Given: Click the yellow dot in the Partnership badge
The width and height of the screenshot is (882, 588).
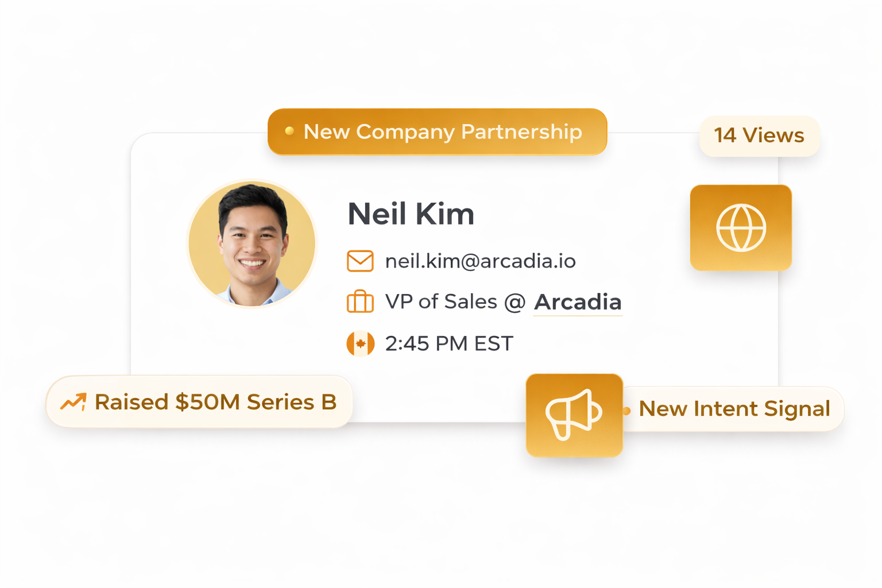Looking at the screenshot, I should 289,131.
